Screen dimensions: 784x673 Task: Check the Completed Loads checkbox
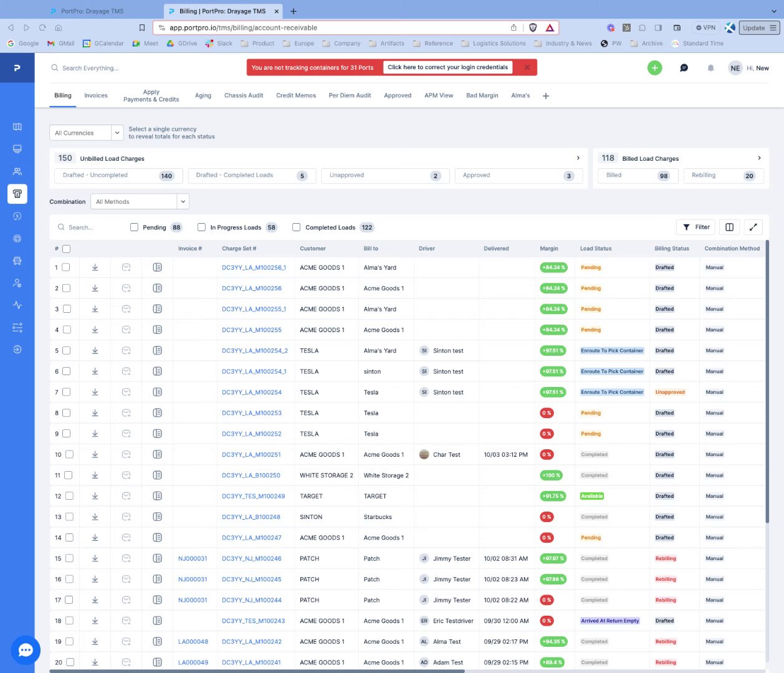pos(296,227)
